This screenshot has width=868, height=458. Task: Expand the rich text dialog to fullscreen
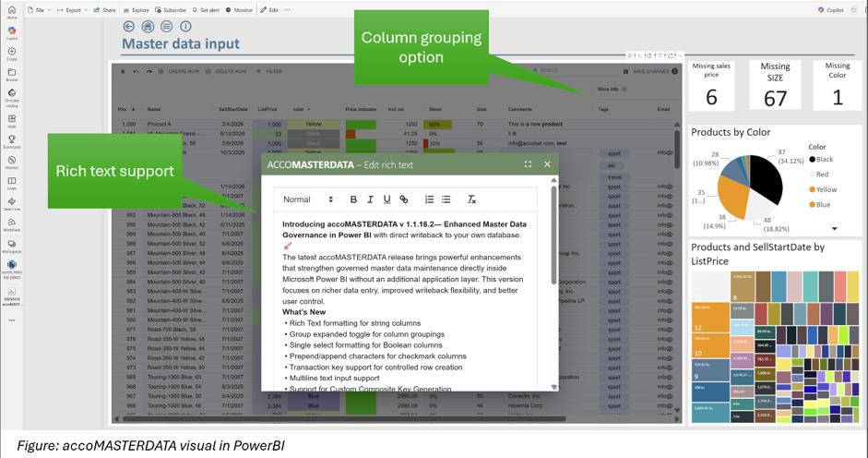[528, 164]
